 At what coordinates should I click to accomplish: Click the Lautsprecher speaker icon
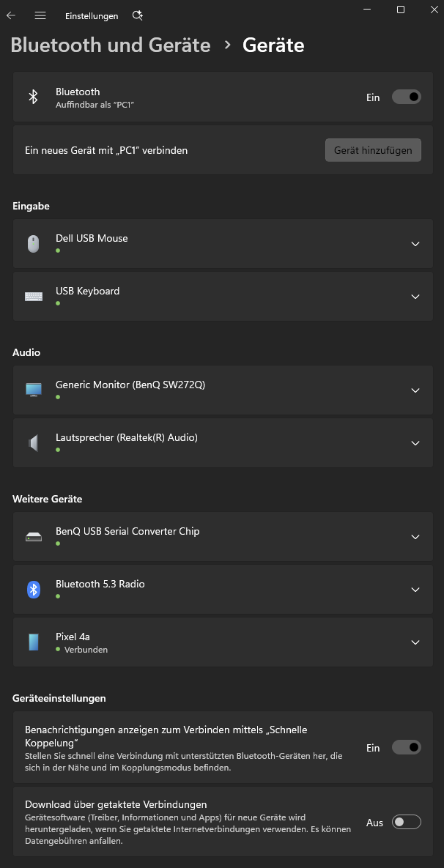(33, 443)
